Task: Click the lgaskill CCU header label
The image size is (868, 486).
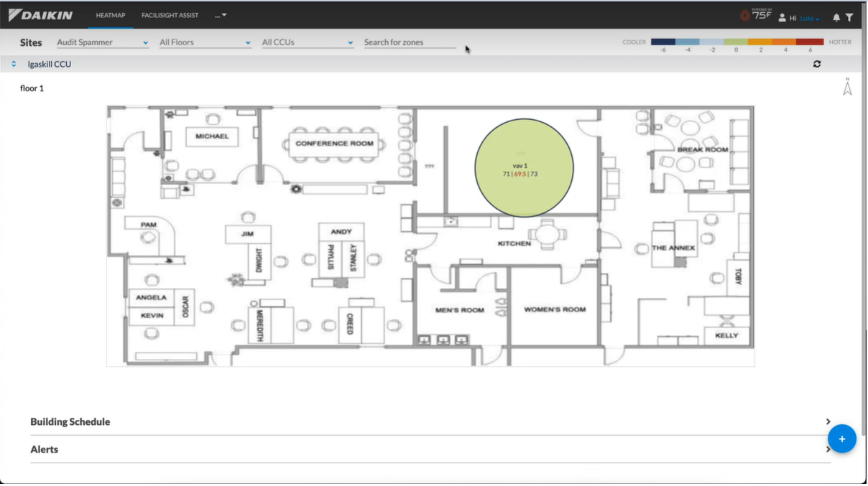Action: pyautogui.click(x=50, y=64)
